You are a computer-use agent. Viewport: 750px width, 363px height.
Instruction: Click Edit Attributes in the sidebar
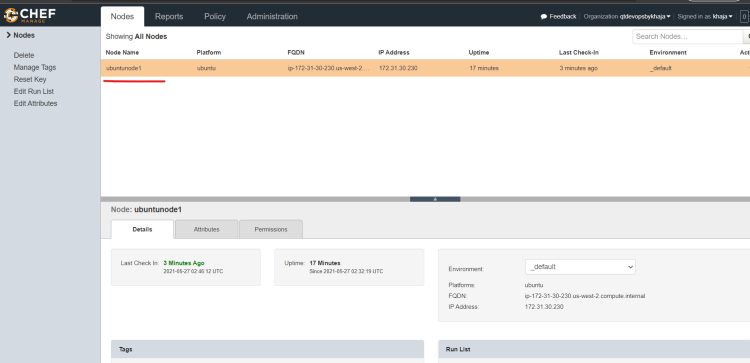click(x=35, y=103)
